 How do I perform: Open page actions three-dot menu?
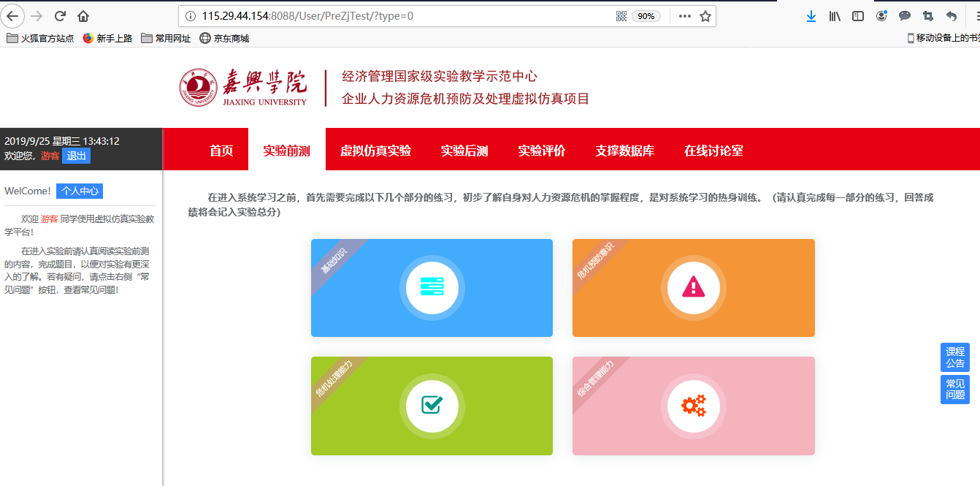(684, 16)
